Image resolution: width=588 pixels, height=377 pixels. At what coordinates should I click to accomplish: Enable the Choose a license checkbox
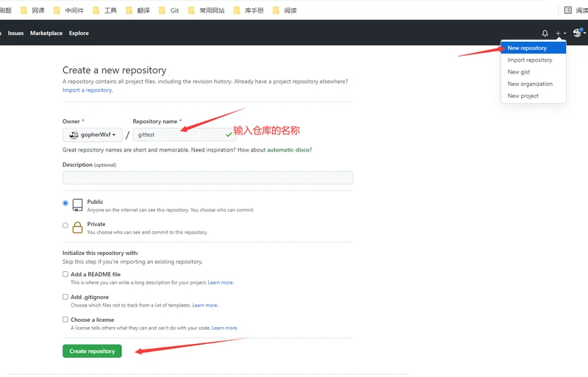(x=65, y=320)
